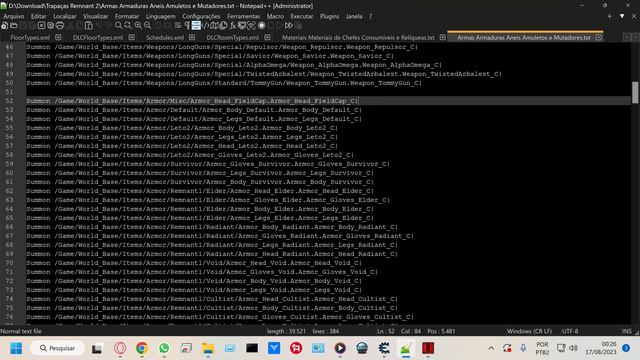Screen dimensions: 640x360
Task: Open the Windows Start menu
Action: [16, 348]
